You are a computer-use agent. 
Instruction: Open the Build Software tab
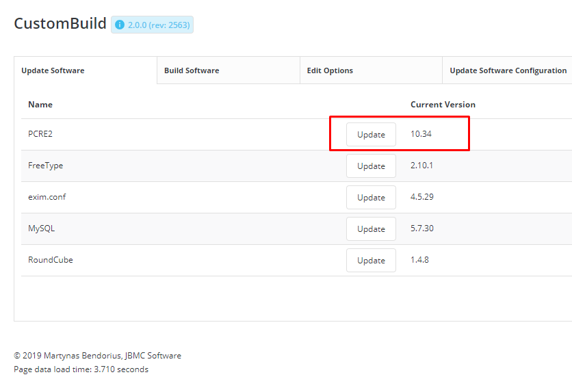(192, 70)
